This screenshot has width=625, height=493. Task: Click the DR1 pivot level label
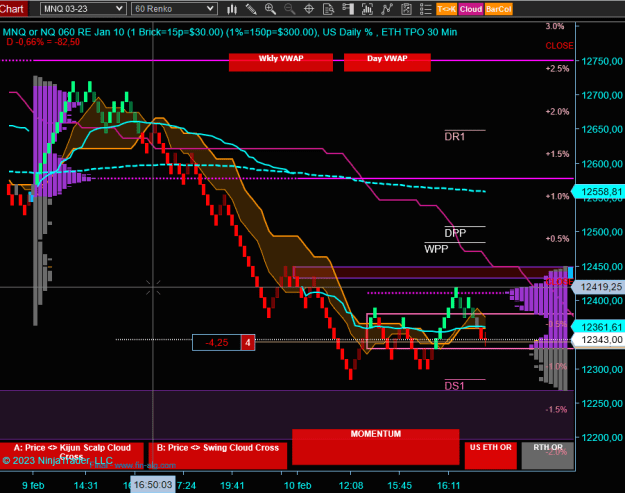(x=455, y=137)
